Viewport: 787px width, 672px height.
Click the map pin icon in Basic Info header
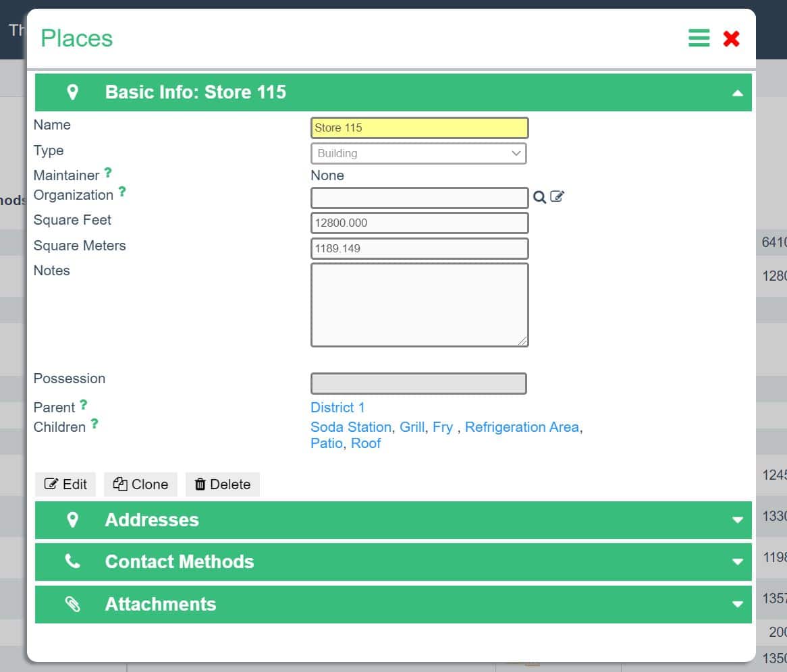tap(73, 92)
